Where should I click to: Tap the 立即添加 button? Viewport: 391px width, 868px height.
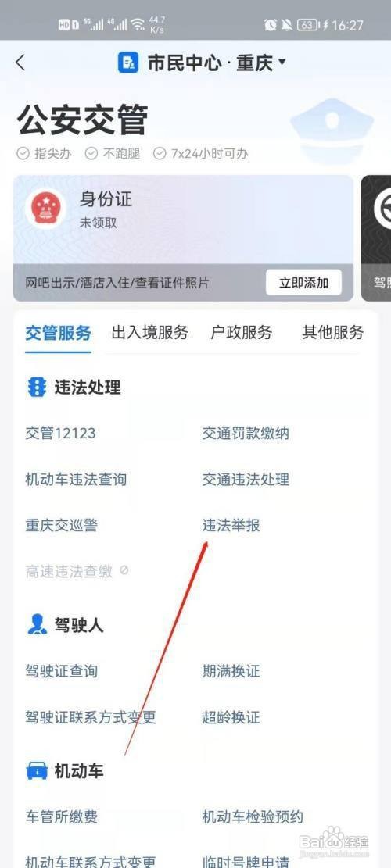[303, 283]
